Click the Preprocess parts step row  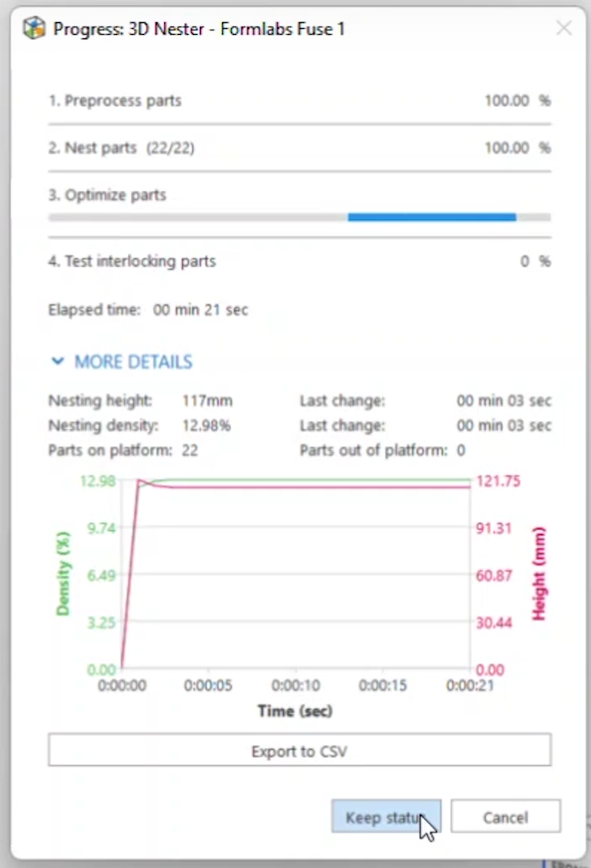coord(299,100)
